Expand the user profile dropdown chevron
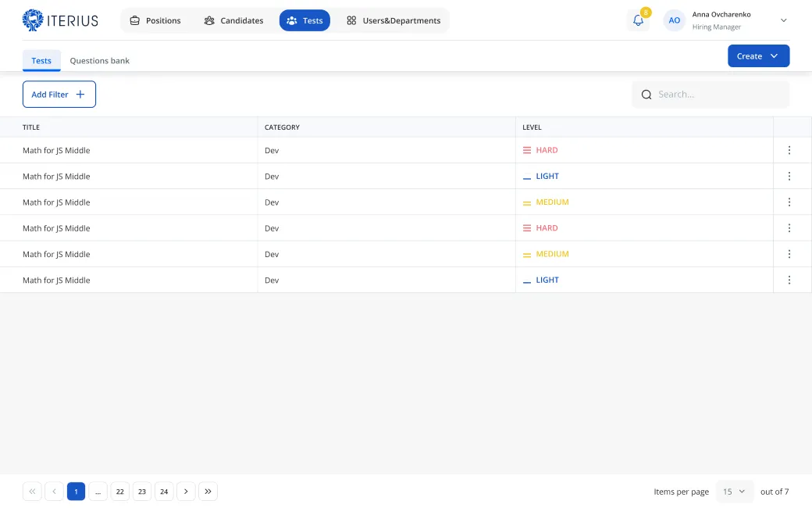The image size is (812, 508). (784, 20)
